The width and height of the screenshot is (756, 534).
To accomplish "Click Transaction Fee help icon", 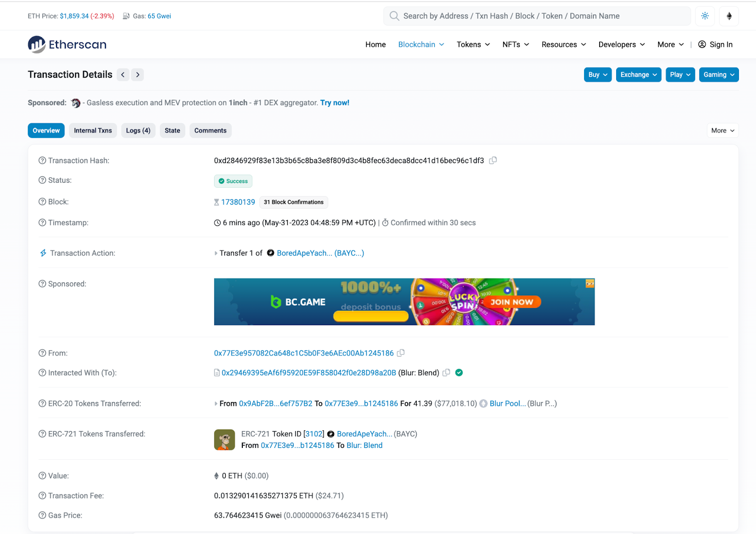I will point(43,496).
